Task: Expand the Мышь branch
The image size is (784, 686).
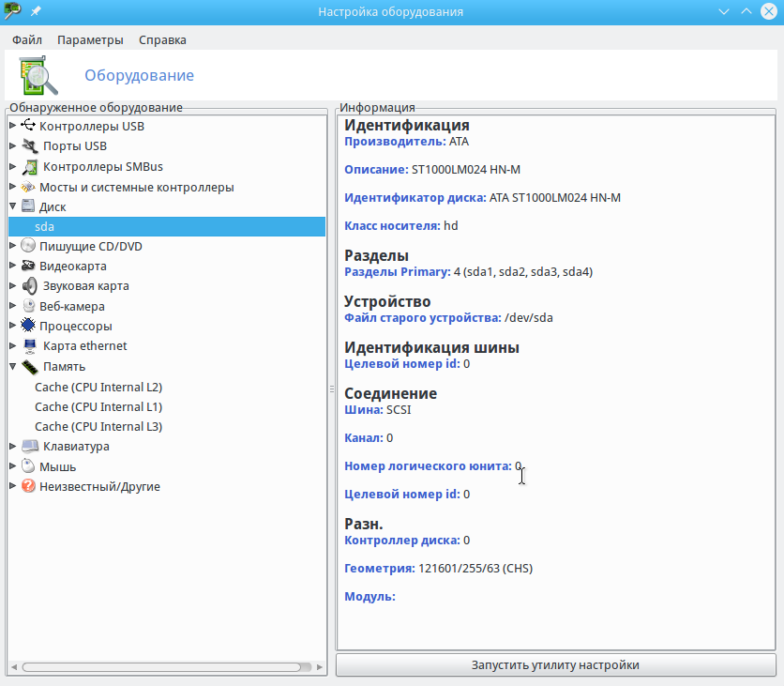Action: coord(13,466)
